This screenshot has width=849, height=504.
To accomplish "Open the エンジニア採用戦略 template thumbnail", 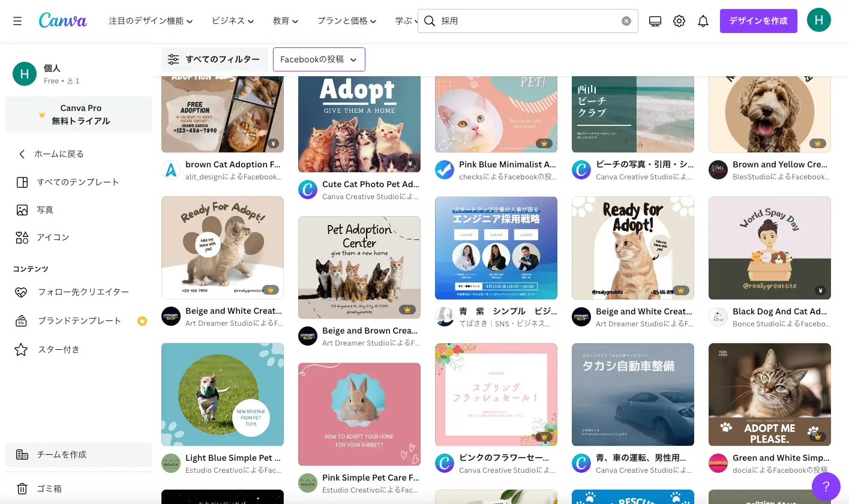I will click(x=496, y=248).
